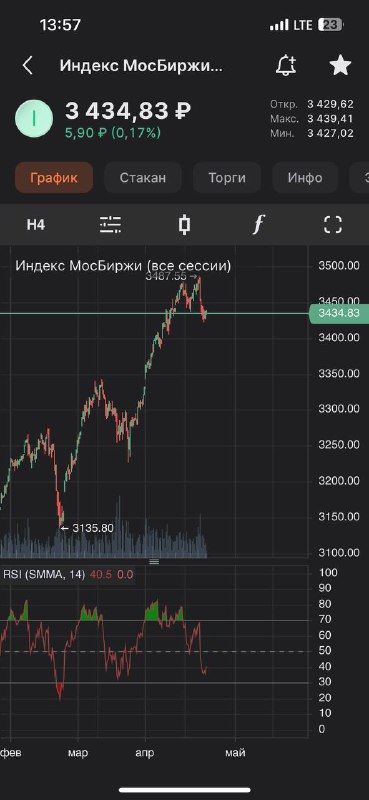Tap the current price label 3434.83
Image resolution: width=369 pixels, height=800 pixels.
coord(339,313)
